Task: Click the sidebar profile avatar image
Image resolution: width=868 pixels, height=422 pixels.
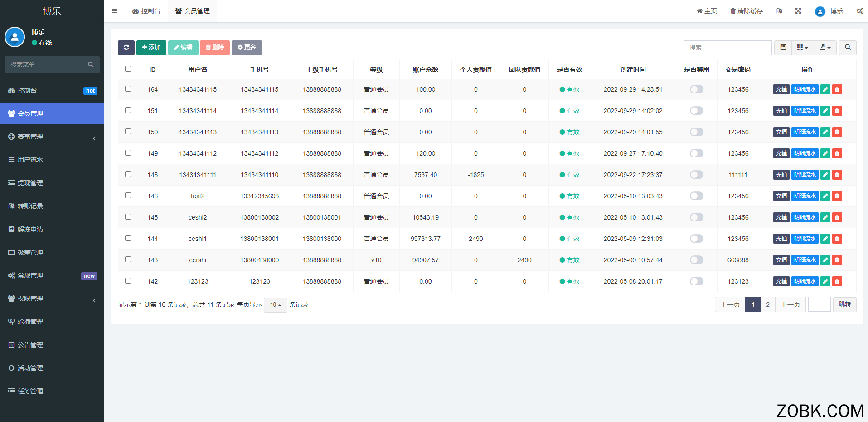Action: (15, 37)
